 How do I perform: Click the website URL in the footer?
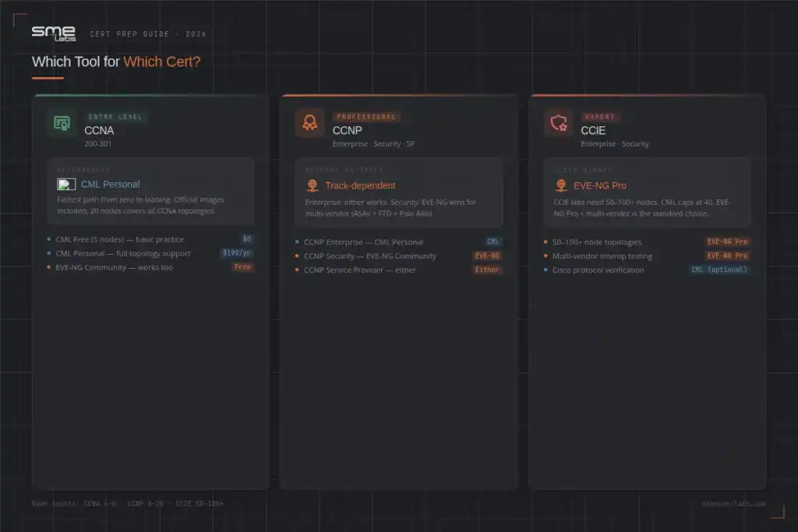(x=734, y=503)
